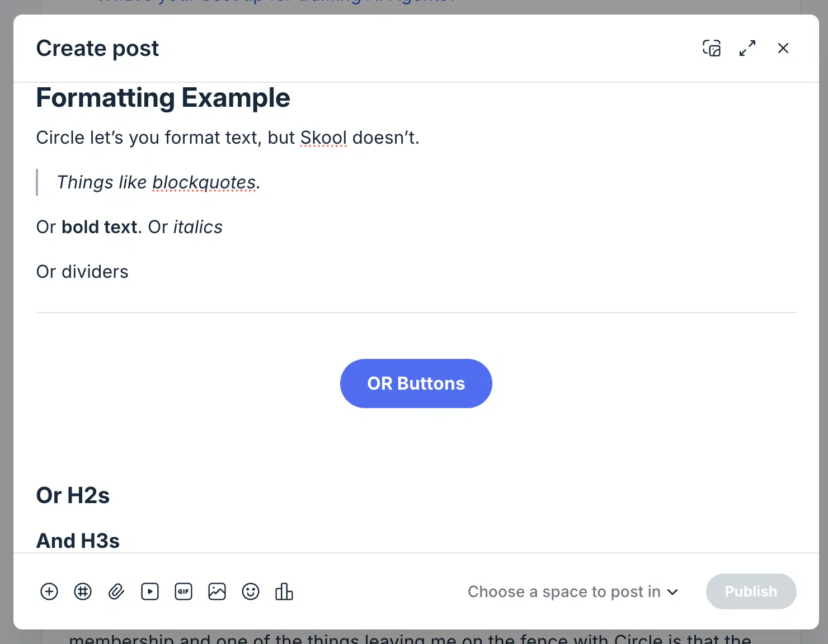
Task: Add a poll using chart icon
Action: (x=284, y=591)
